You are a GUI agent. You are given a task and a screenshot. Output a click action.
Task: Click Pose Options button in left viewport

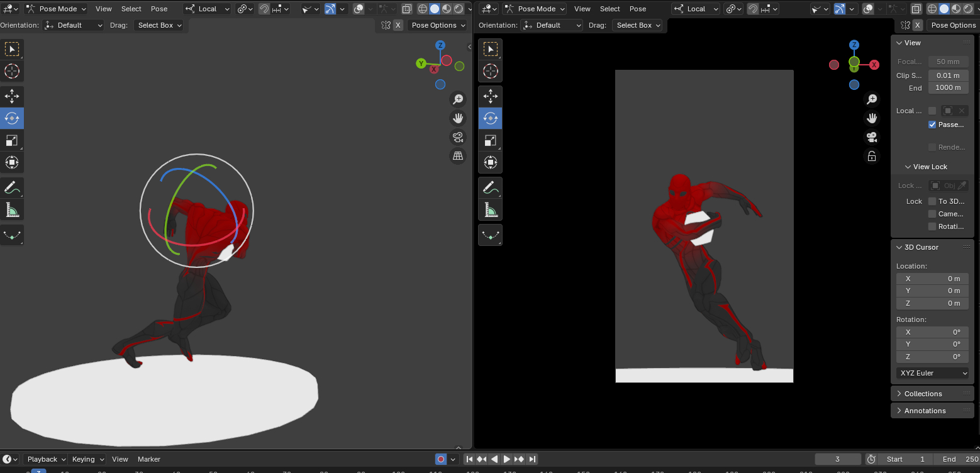pos(438,25)
